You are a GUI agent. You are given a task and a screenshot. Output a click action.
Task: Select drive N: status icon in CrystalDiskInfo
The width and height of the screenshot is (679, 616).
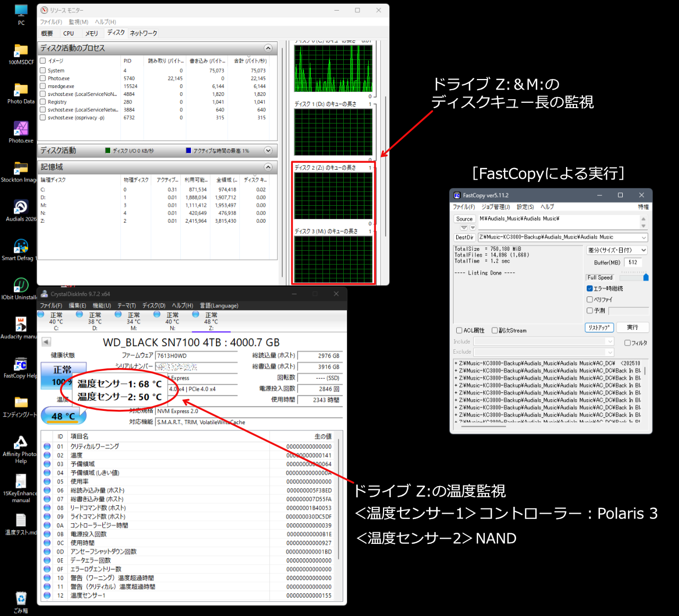157,314
